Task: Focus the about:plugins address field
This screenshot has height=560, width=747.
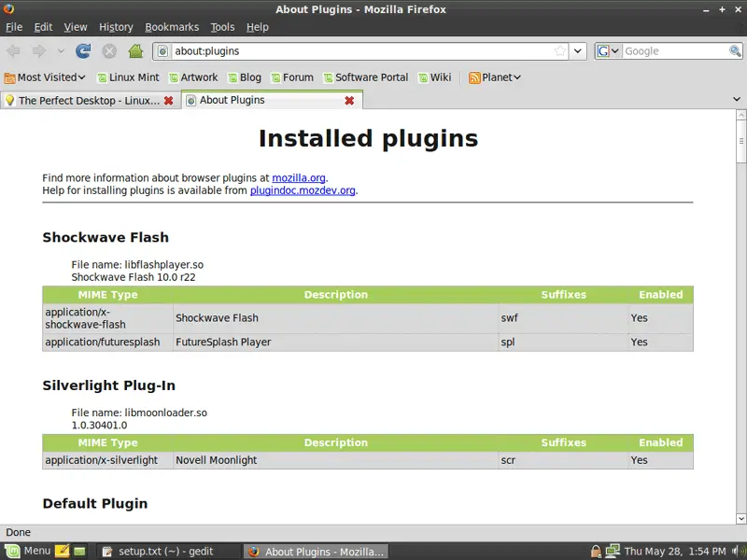Action: [x=362, y=51]
